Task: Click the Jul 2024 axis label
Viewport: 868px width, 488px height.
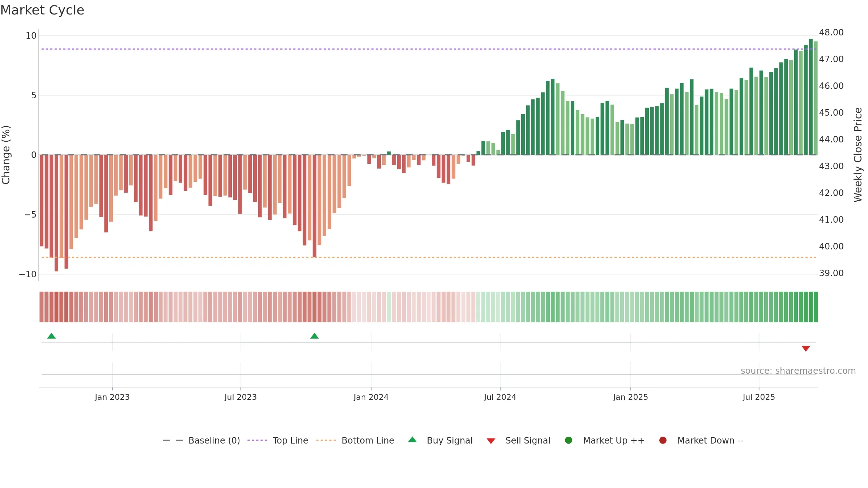Action: click(500, 397)
